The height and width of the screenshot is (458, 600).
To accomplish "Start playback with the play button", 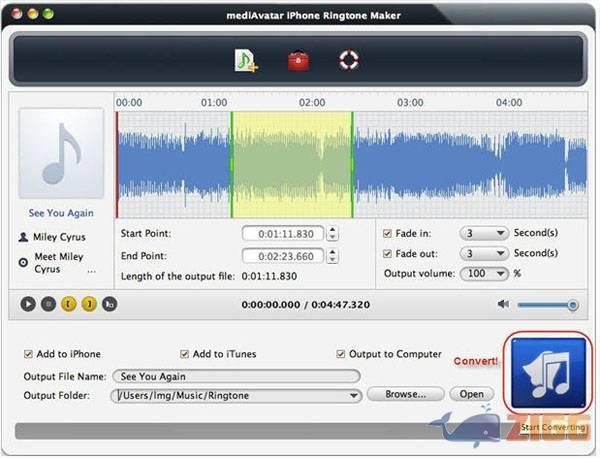I will [28, 304].
